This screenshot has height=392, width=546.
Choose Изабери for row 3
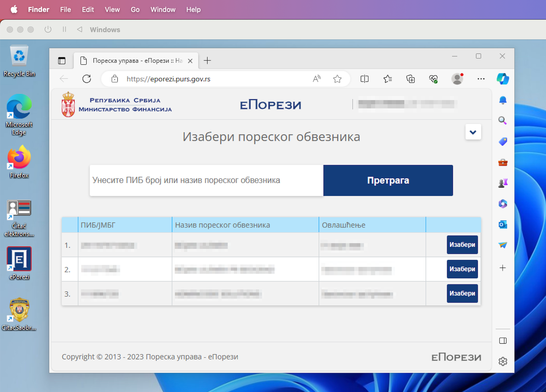pos(462,293)
